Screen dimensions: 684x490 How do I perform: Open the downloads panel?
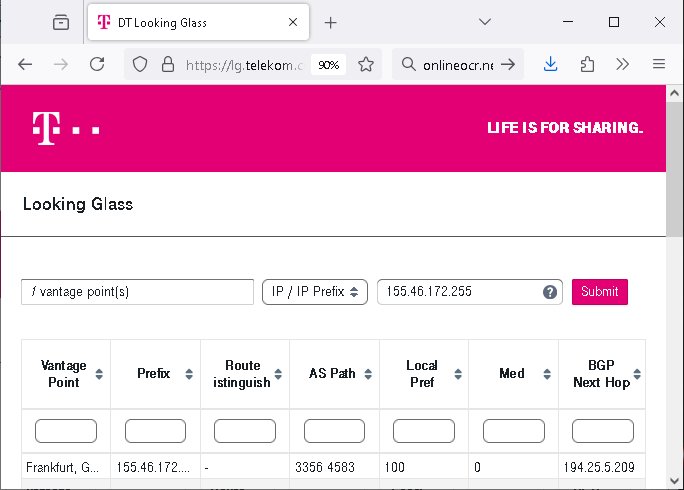[x=551, y=65]
